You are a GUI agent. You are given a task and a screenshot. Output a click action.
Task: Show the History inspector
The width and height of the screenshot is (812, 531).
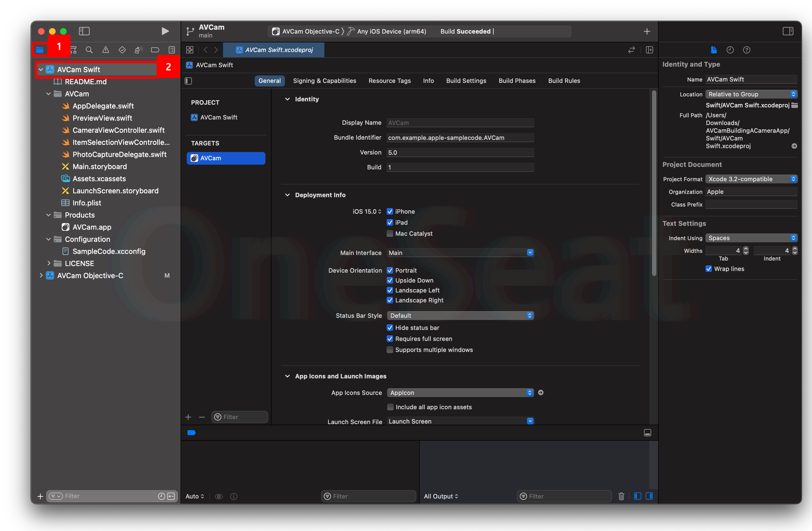[730, 50]
